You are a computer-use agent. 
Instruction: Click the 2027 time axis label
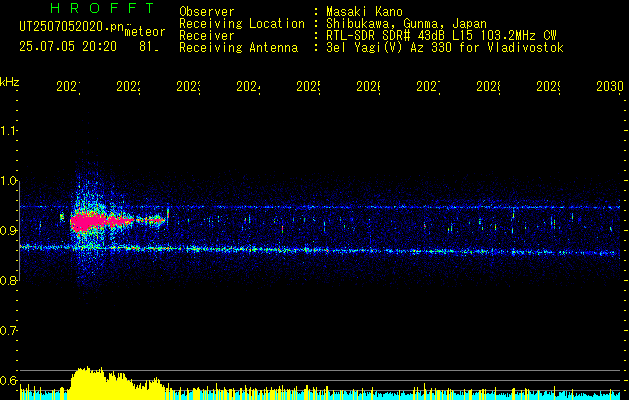[x=428, y=87]
